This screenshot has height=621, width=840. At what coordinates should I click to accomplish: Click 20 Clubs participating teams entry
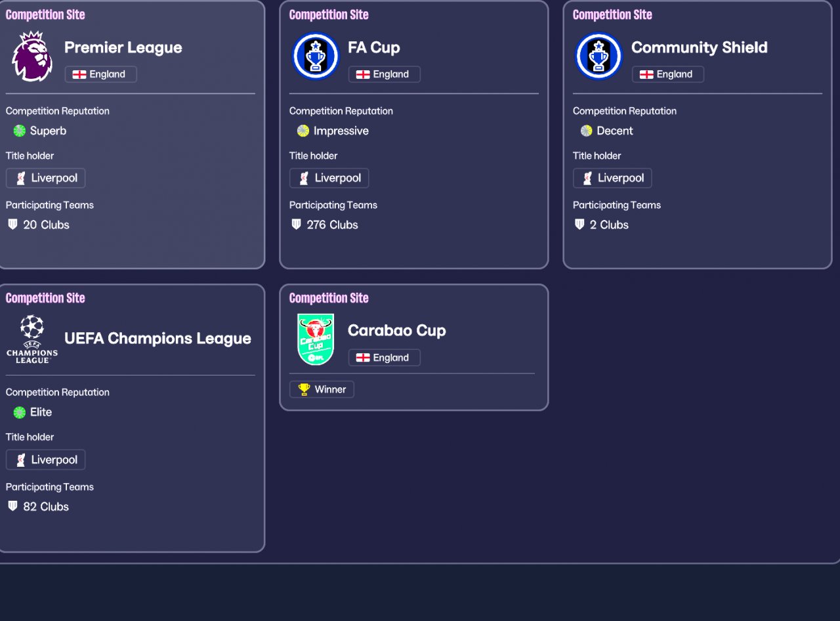(x=46, y=225)
